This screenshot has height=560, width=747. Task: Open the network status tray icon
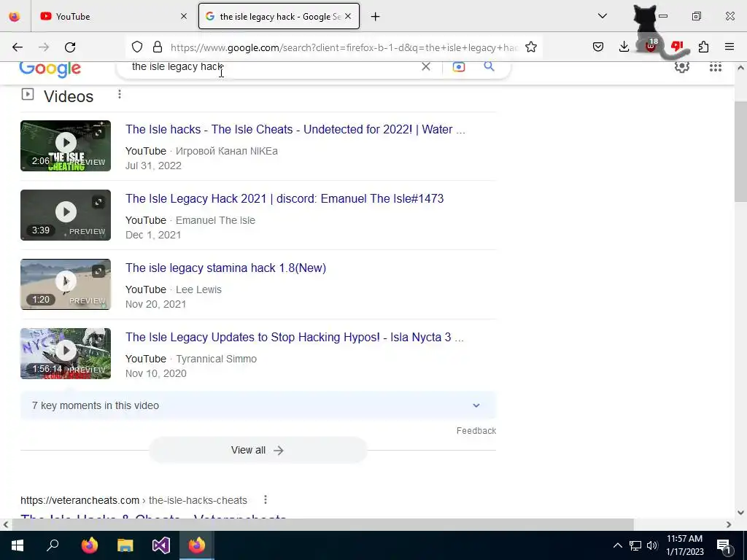point(635,545)
